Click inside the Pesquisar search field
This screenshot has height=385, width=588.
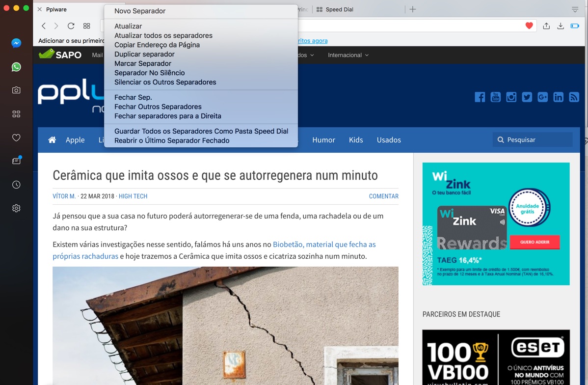point(533,139)
